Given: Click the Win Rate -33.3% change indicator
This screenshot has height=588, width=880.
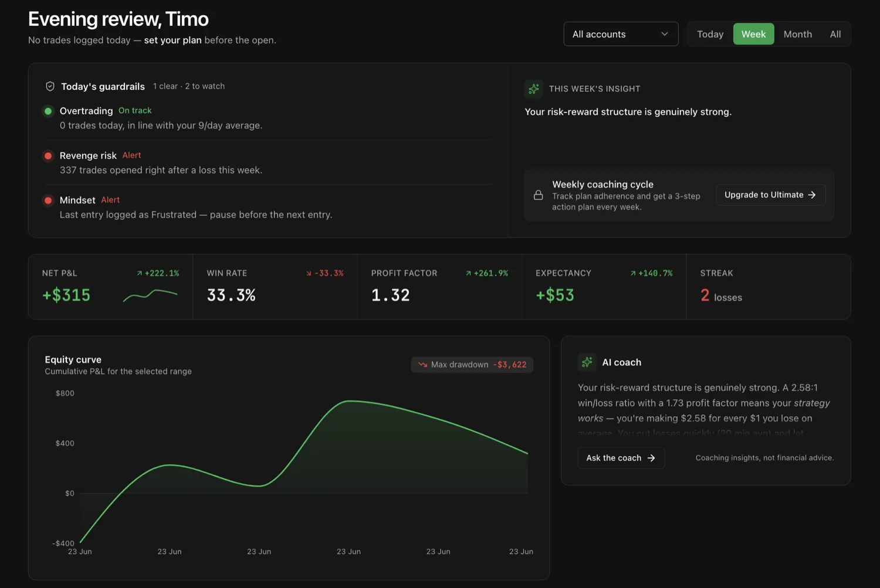Looking at the screenshot, I should pyautogui.click(x=324, y=273).
